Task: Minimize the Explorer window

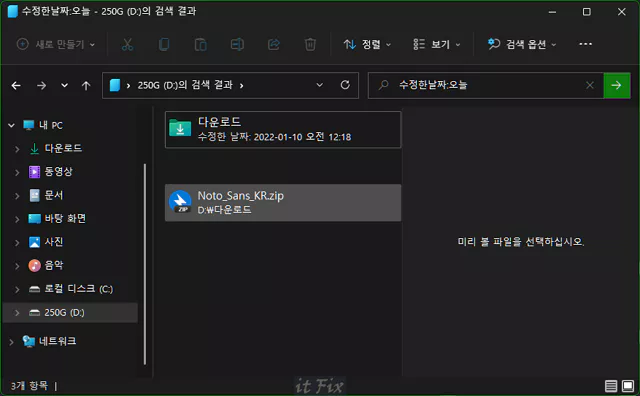Action: click(x=552, y=12)
